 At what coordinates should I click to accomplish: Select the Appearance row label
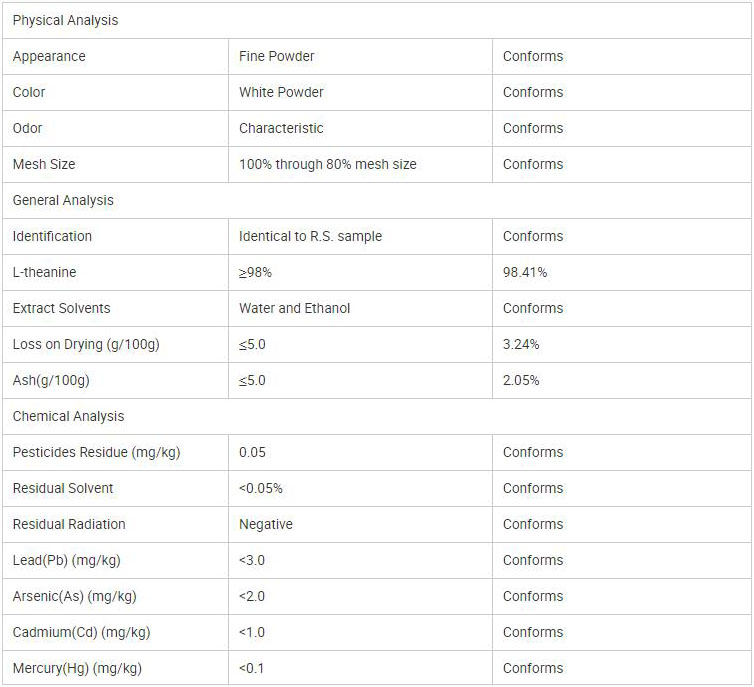tap(49, 56)
